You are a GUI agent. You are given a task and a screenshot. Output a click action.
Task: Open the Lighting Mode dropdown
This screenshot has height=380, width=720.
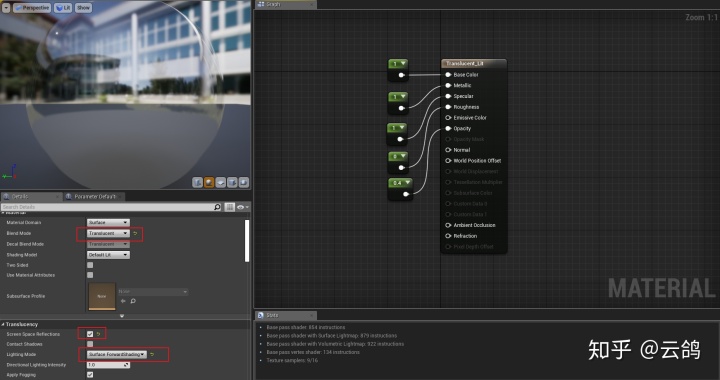[117, 354]
